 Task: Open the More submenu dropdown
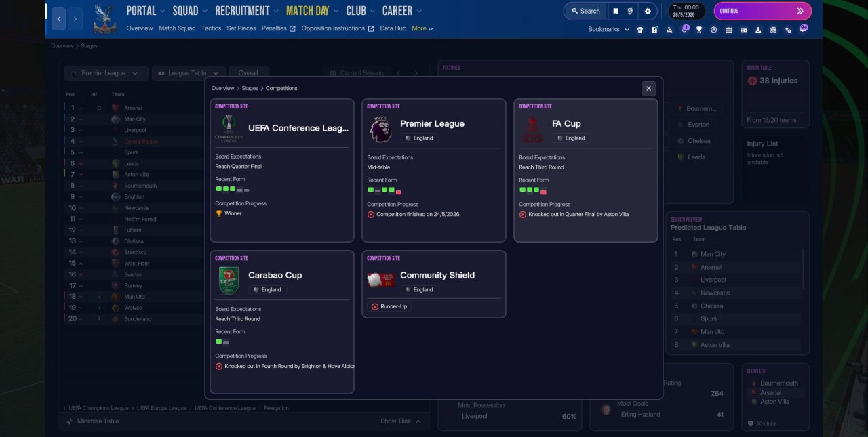[422, 28]
